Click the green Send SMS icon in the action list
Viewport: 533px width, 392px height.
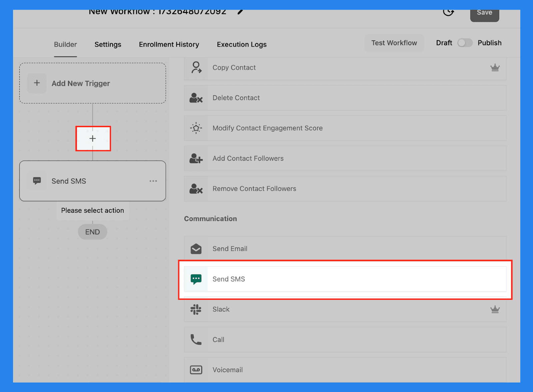(196, 279)
